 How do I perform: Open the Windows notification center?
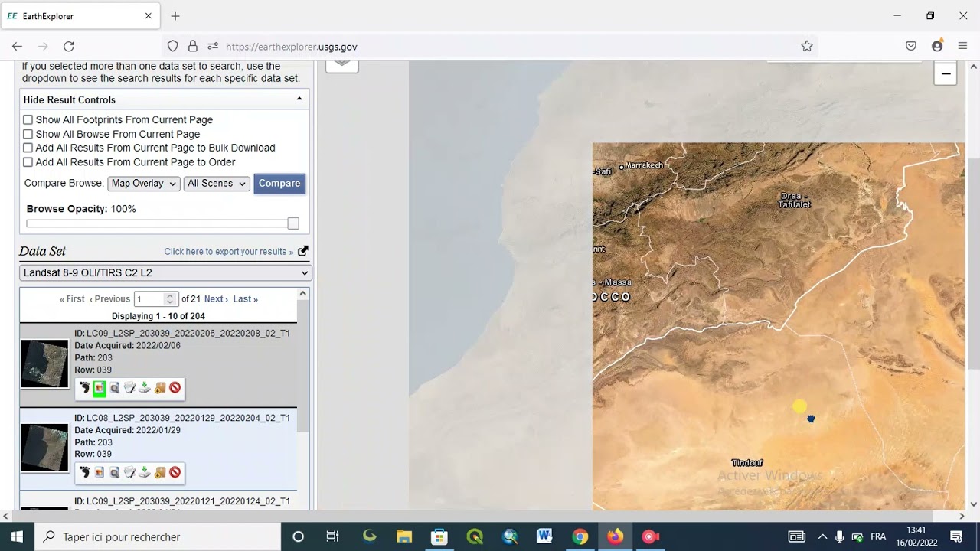click(956, 536)
